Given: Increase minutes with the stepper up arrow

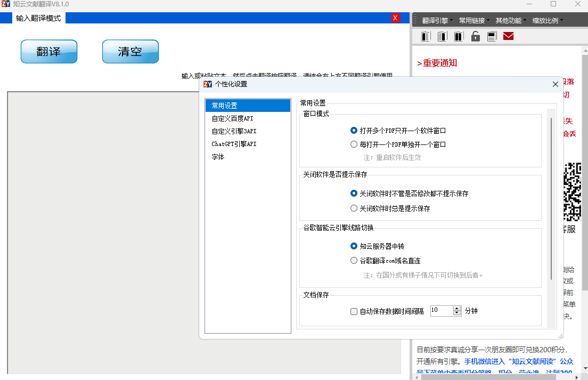Looking at the screenshot, I should point(456,307).
